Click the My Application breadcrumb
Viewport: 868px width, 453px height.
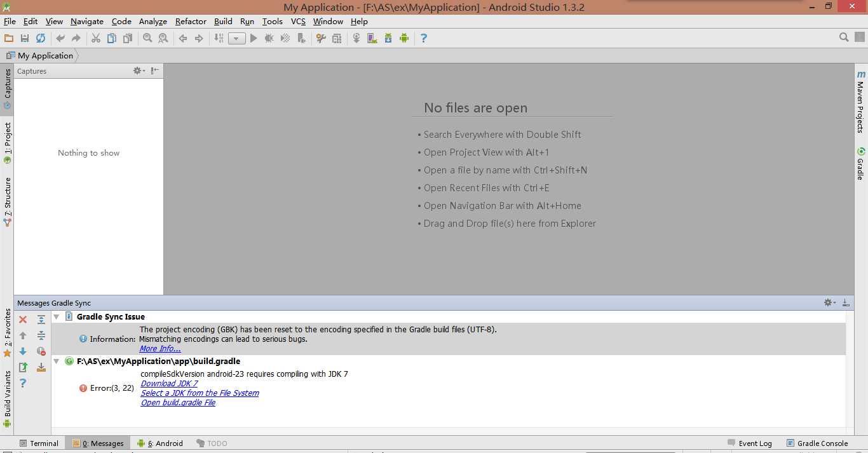(39, 55)
